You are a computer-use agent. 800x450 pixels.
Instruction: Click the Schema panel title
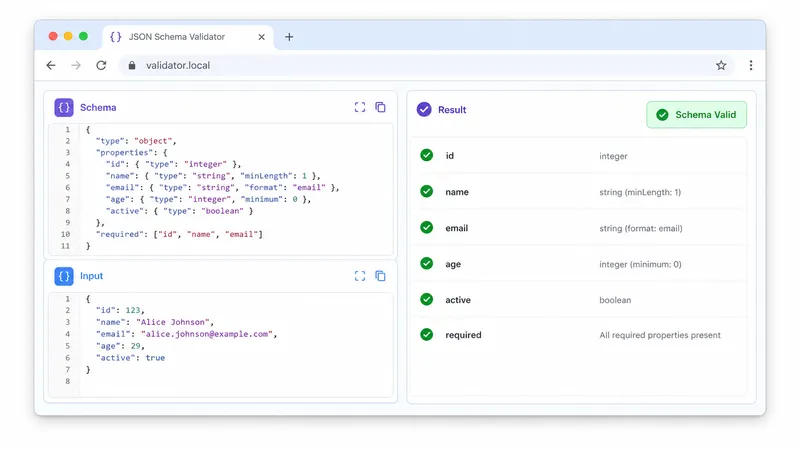[98, 108]
